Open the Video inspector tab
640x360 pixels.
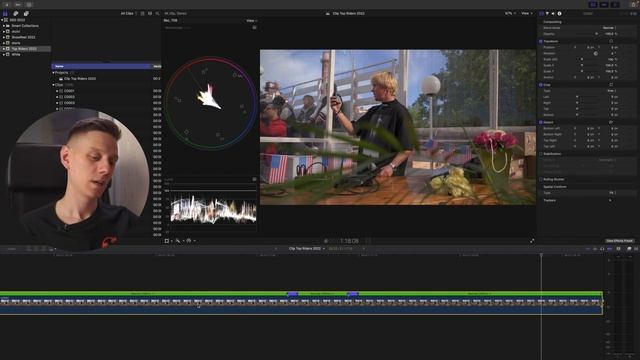click(x=542, y=13)
